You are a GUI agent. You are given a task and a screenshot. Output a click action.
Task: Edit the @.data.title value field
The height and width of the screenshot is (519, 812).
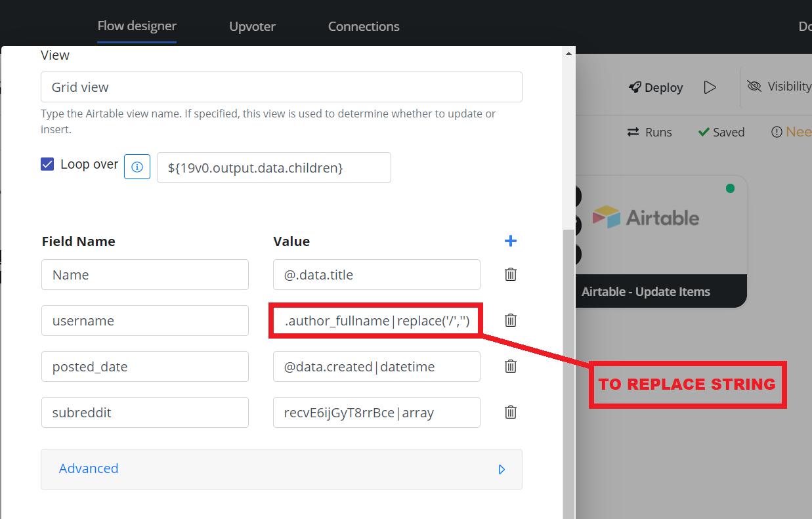(x=377, y=274)
